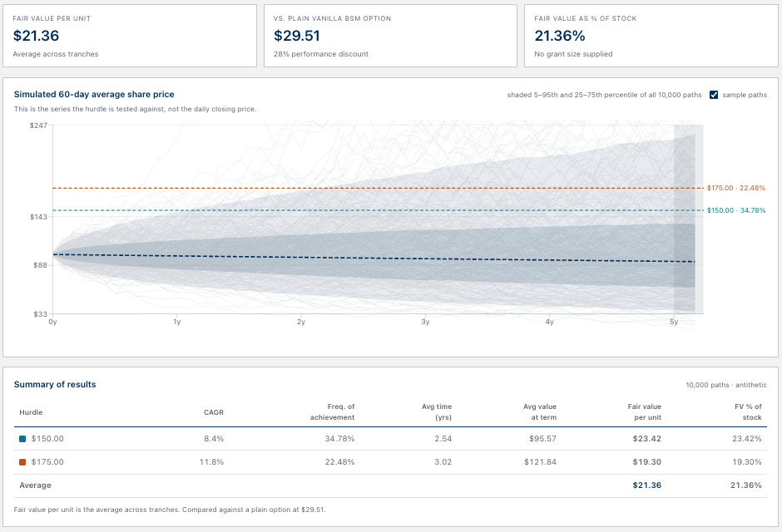The height and width of the screenshot is (532, 782).
Task: Click the fair value footnote below the table
Action: 170,510
